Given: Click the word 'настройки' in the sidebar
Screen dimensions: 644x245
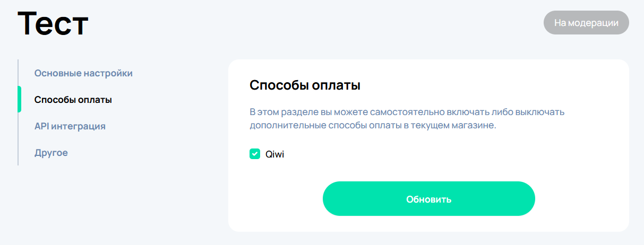Looking at the screenshot, I should tap(108, 73).
